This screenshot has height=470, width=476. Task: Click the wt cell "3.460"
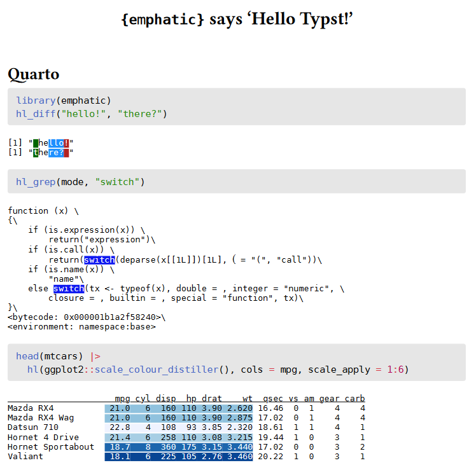point(240,457)
